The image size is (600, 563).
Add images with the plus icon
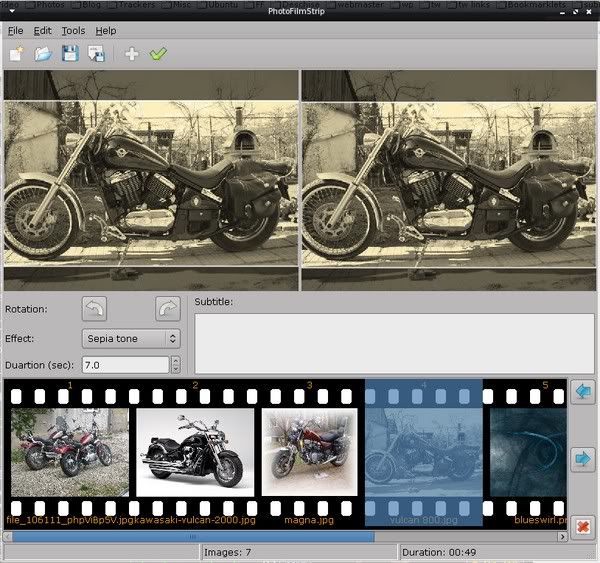click(x=132, y=54)
